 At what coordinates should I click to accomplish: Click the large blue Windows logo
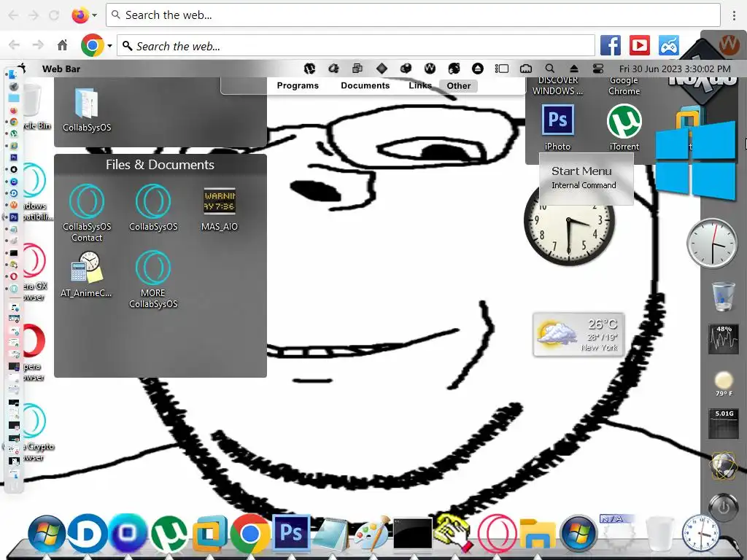point(695,160)
